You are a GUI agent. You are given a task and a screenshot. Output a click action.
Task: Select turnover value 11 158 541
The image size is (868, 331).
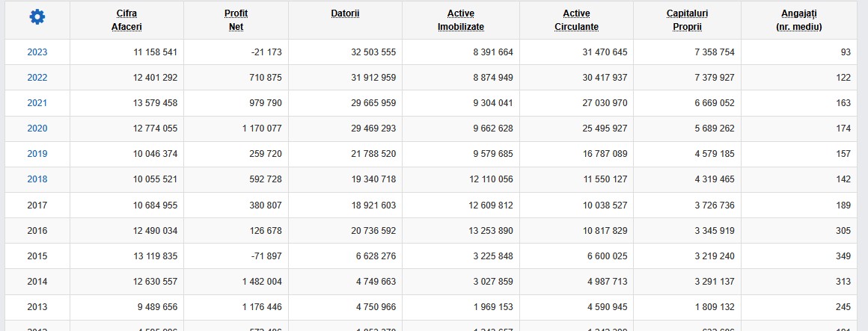tap(155, 52)
